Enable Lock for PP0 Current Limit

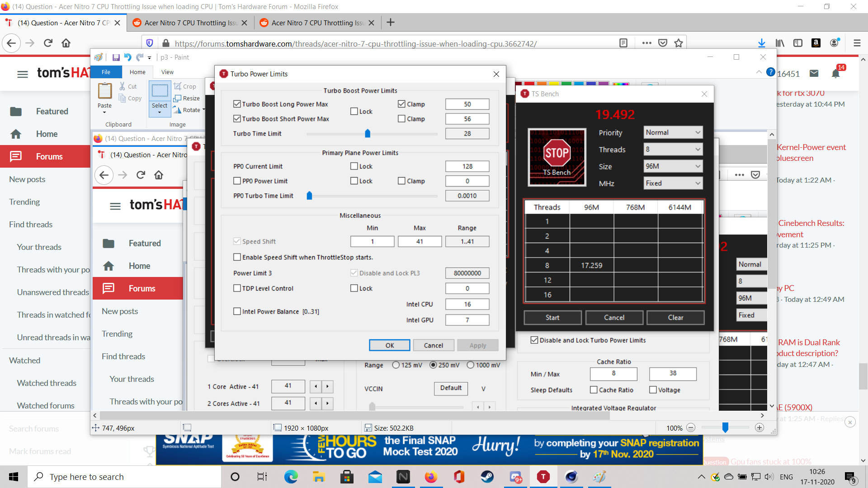pyautogui.click(x=354, y=166)
